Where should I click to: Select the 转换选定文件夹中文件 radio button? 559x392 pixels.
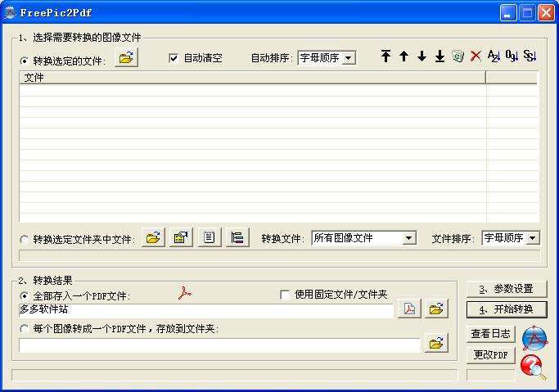coord(24,239)
